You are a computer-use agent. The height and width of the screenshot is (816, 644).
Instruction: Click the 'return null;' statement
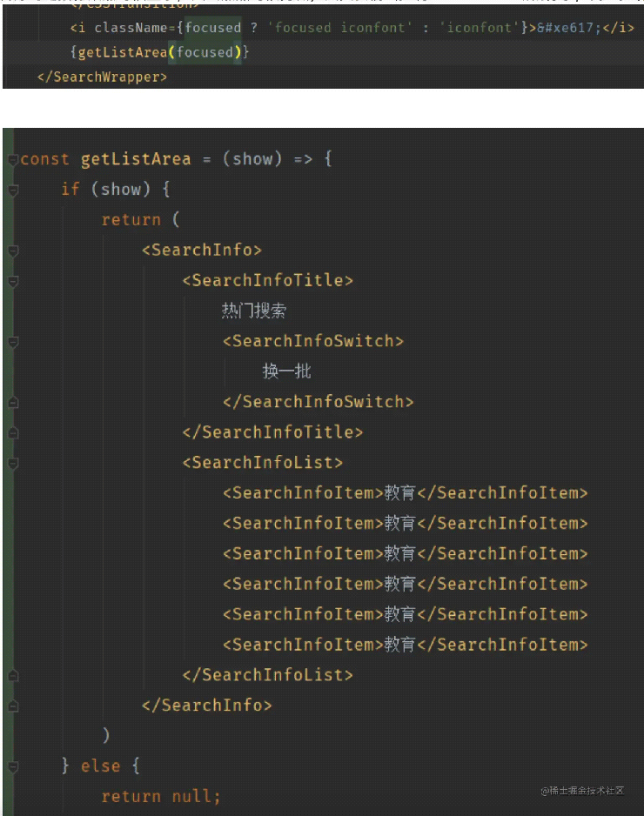(161, 796)
